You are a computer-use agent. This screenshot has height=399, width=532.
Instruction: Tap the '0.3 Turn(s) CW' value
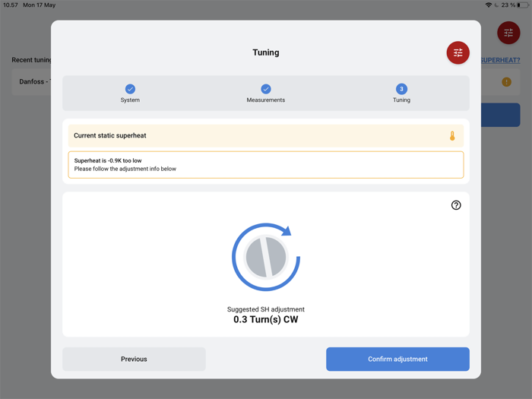[x=266, y=319]
